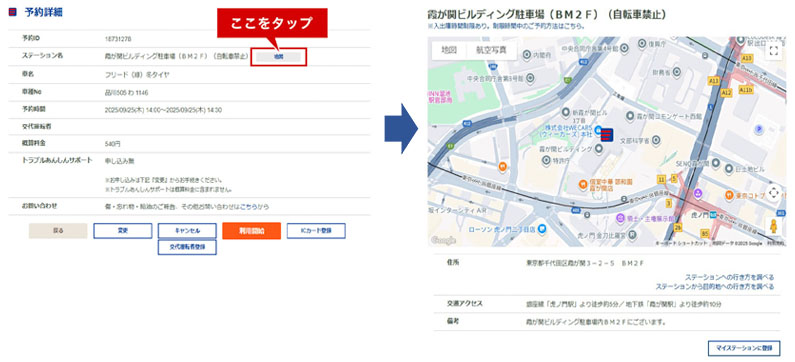This screenshot has height=362, width=795.
Task: Click the car name フリード text
Action: point(137,75)
